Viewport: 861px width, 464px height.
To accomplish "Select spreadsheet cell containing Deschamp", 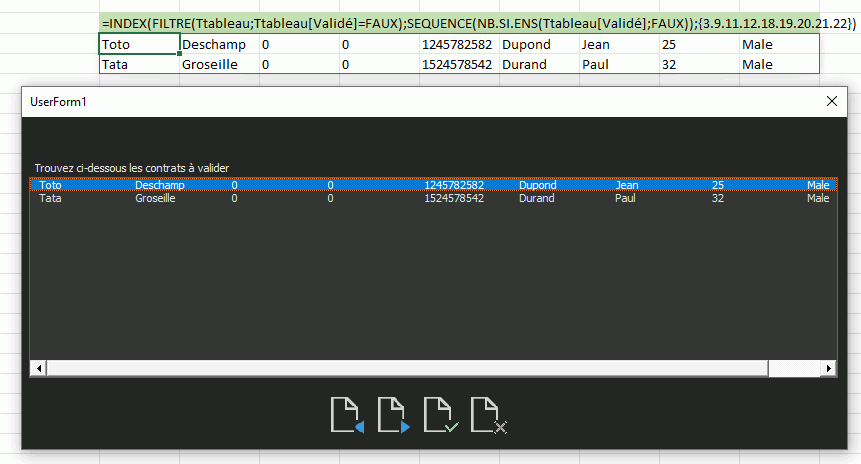I will click(219, 44).
